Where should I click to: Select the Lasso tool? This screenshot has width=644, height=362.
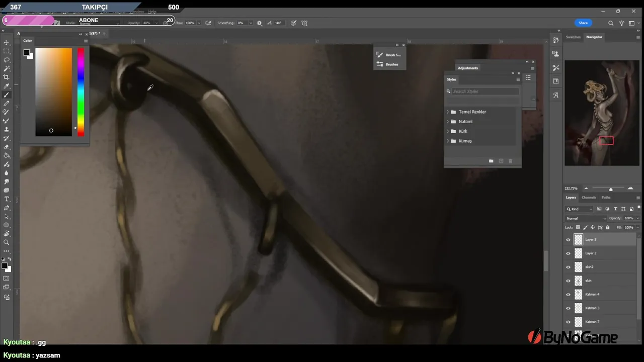[7, 60]
